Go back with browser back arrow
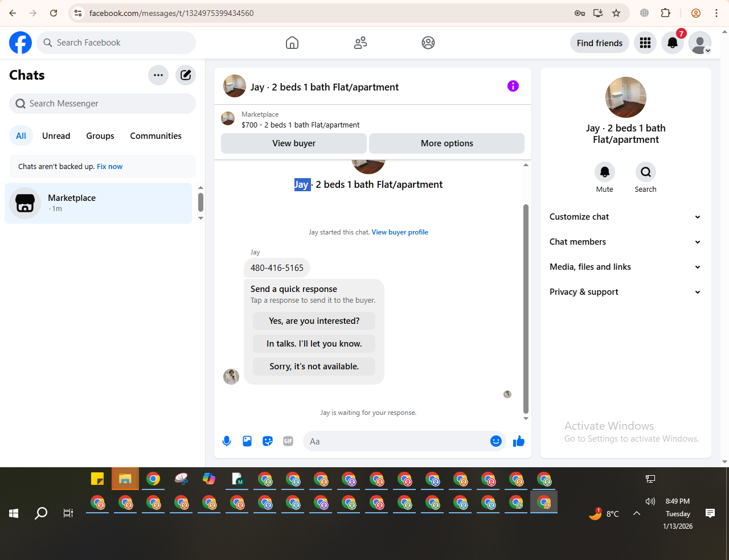This screenshot has width=729, height=560. pyautogui.click(x=13, y=13)
